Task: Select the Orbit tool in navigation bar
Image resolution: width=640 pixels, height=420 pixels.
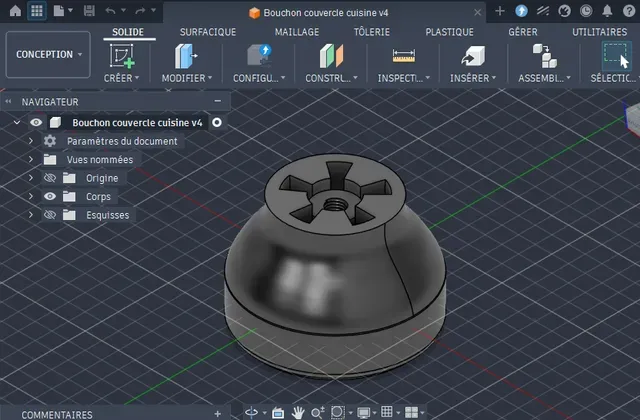Action: click(x=251, y=413)
